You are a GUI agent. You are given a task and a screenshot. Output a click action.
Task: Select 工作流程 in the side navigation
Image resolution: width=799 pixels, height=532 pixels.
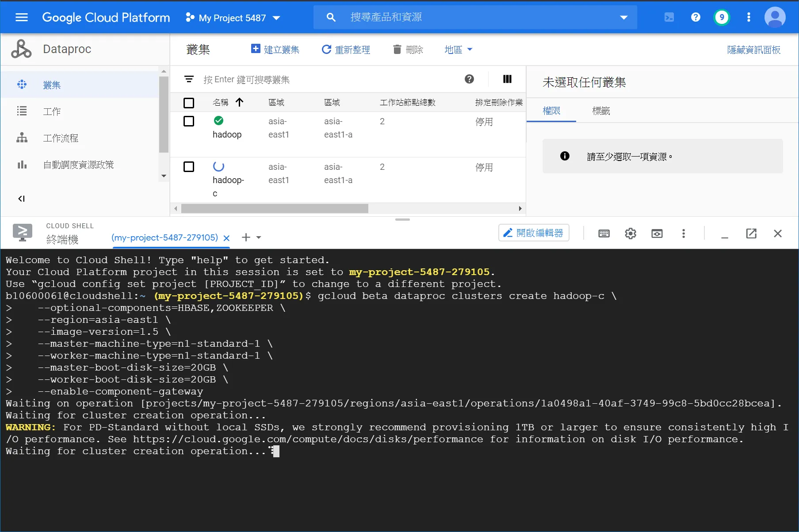80,138
